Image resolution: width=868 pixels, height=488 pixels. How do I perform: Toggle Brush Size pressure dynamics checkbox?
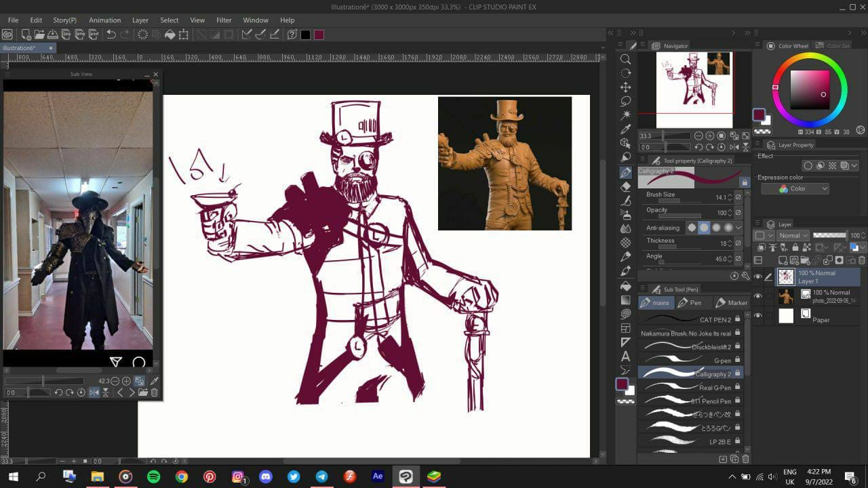click(x=738, y=197)
